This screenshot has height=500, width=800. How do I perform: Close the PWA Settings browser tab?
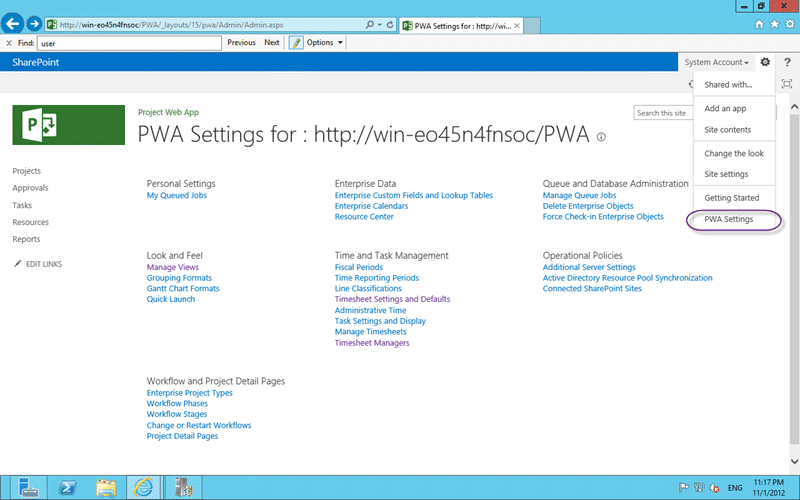[x=517, y=26]
